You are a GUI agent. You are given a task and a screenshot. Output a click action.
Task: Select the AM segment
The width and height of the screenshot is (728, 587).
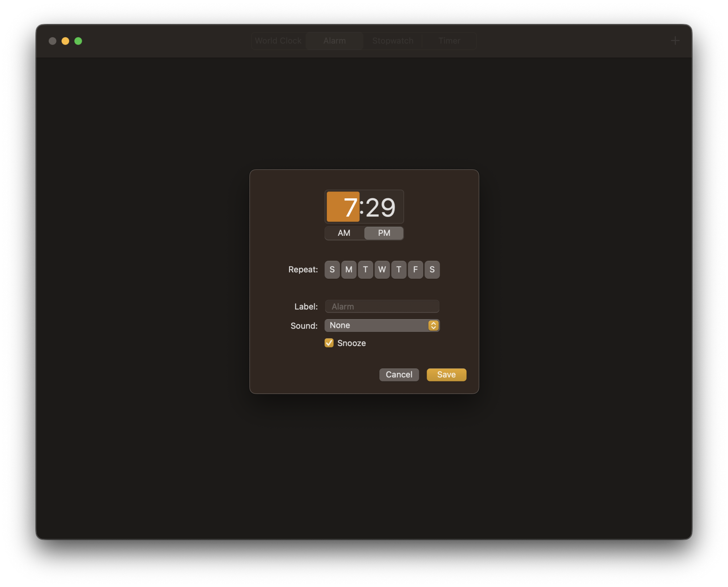[344, 233]
